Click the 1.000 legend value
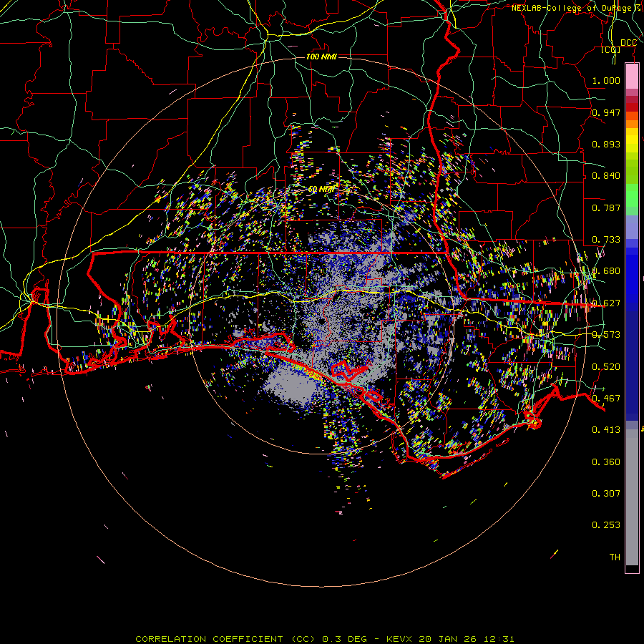The width and height of the screenshot is (644, 644). pos(606,80)
